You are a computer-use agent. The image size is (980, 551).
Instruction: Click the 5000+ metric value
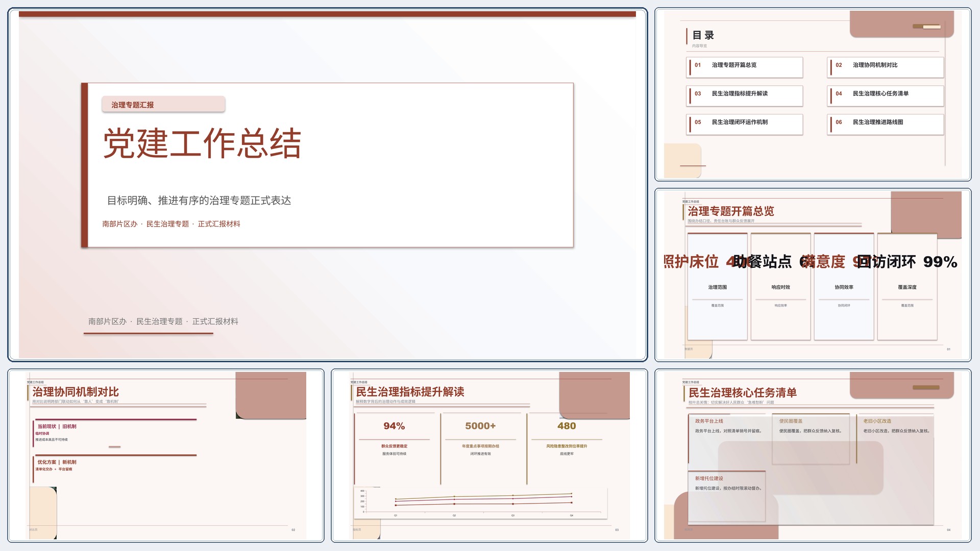point(480,426)
